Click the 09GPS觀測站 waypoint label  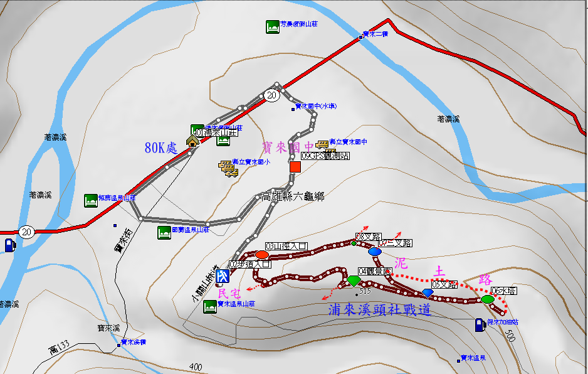(x=325, y=156)
